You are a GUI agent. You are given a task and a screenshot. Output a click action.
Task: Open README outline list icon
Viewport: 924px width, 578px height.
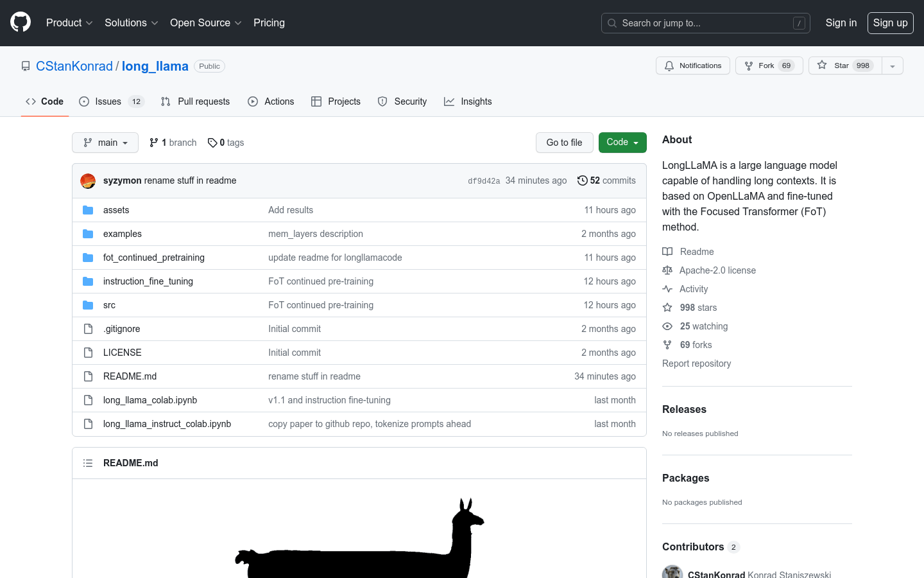(88, 463)
